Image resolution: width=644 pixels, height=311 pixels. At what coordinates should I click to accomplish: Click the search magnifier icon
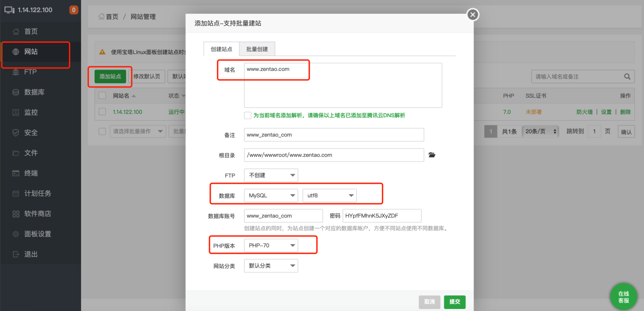point(627,76)
